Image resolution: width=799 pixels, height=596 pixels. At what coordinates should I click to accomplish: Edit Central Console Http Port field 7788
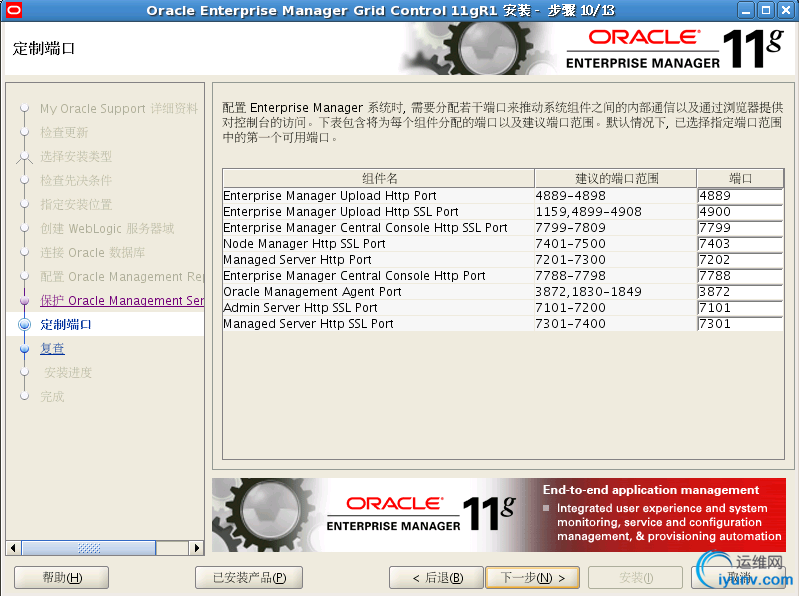pyautogui.click(x=740, y=276)
